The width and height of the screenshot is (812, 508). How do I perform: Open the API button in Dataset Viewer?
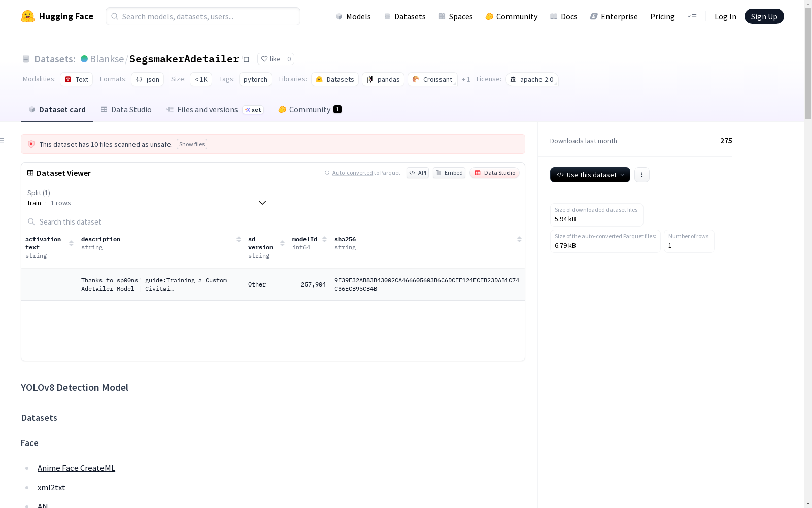click(x=418, y=173)
